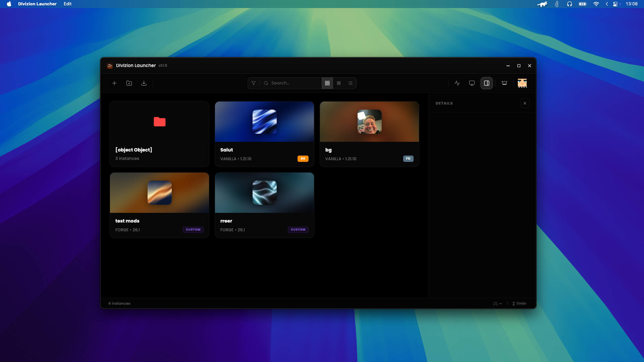Image resolution: width=644 pixels, height=362 pixels.
Task: Open the account avatar in toolbar
Action: click(522, 83)
